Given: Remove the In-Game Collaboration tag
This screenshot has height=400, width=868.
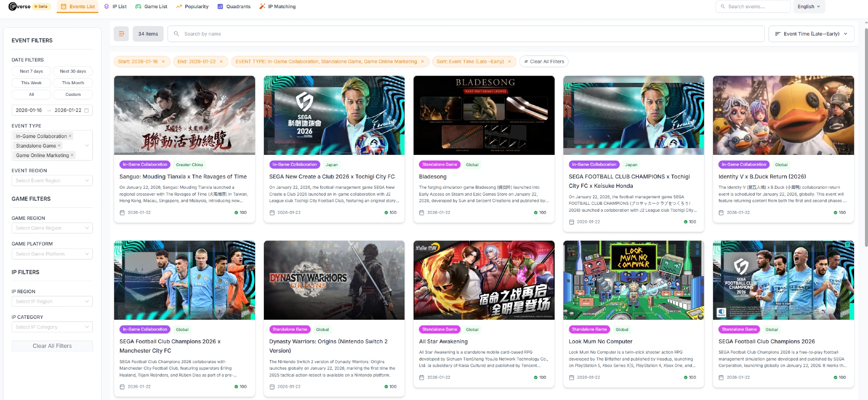Looking at the screenshot, I should [x=70, y=136].
